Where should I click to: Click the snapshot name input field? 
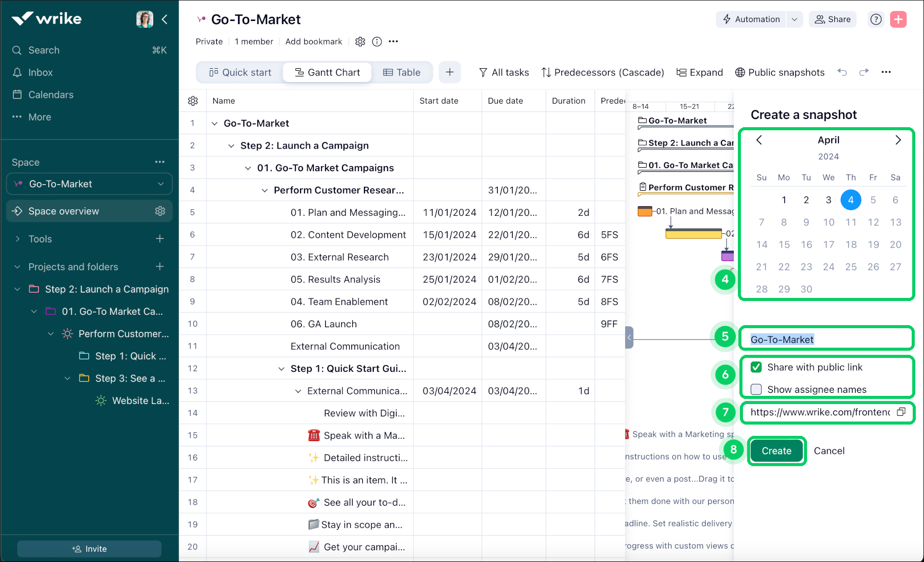pyautogui.click(x=826, y=339)
